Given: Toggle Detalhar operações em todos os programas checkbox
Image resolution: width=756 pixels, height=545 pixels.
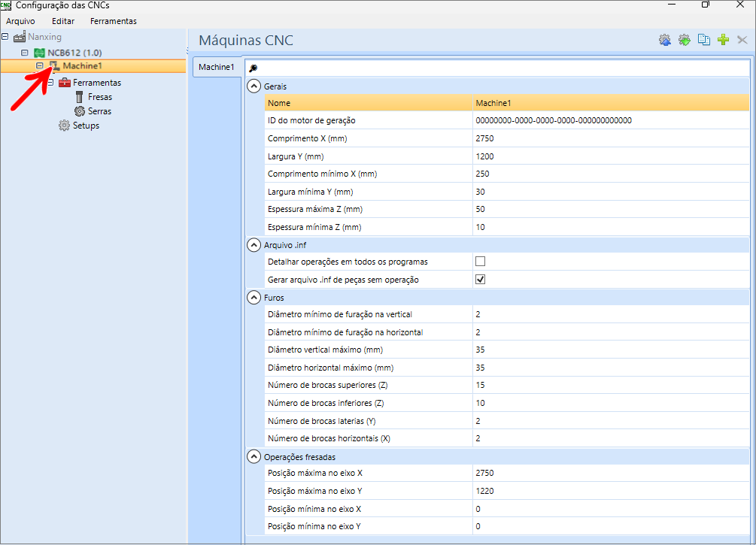Looking at the screenshot, I should pos(480,262).
